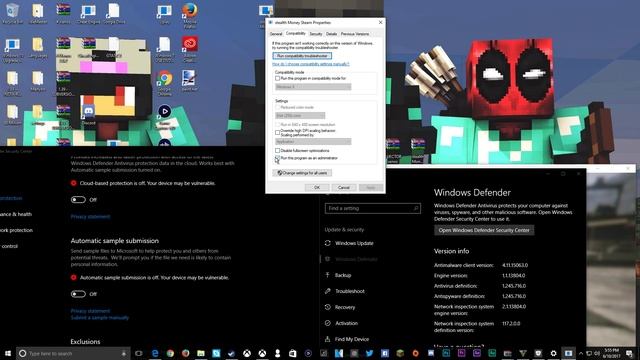Image resolution: width=640 pixels, height=360 pixels.
Task: Open Windows Defender shield in the taskbar
Action: coord(538,353)
